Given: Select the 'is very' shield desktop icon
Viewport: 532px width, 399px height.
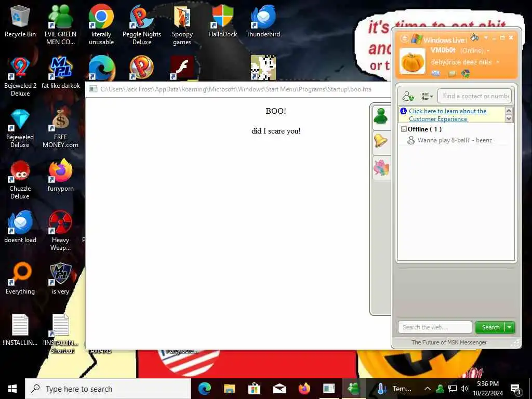Looking at the screenshot, I should 60,278.
